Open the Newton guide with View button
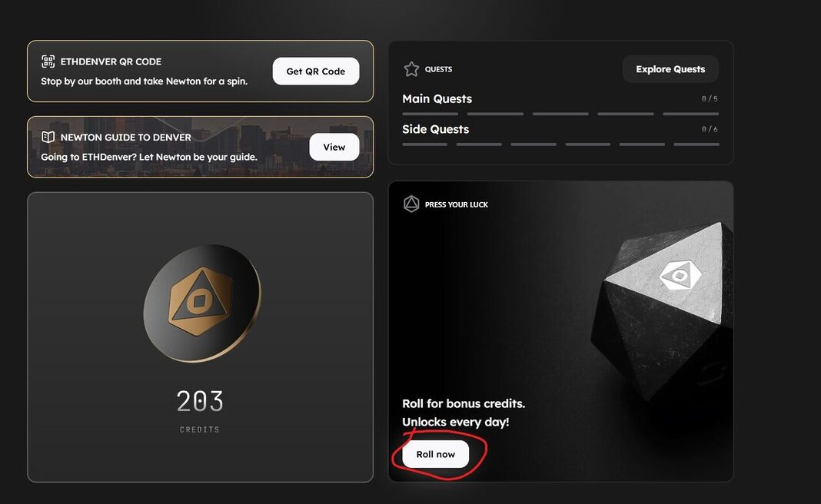Image resolution: width=821 pixels, height=504 pixels. [334, 147]
